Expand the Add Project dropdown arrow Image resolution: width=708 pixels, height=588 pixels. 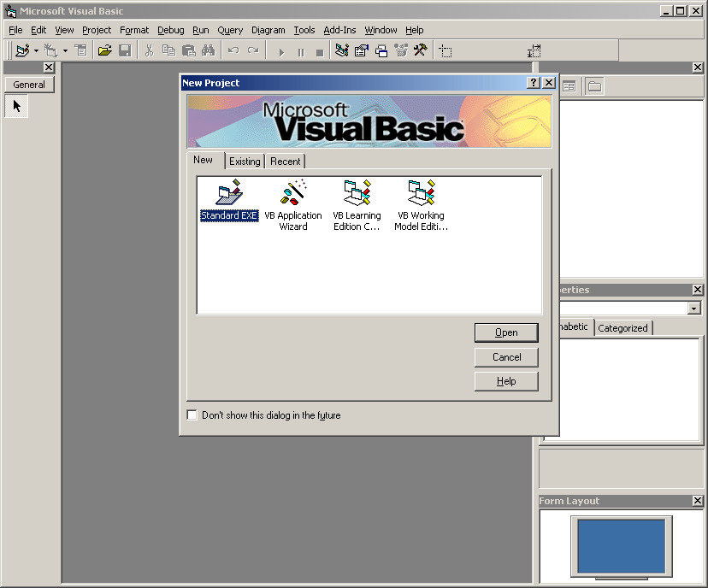point(36,50)
